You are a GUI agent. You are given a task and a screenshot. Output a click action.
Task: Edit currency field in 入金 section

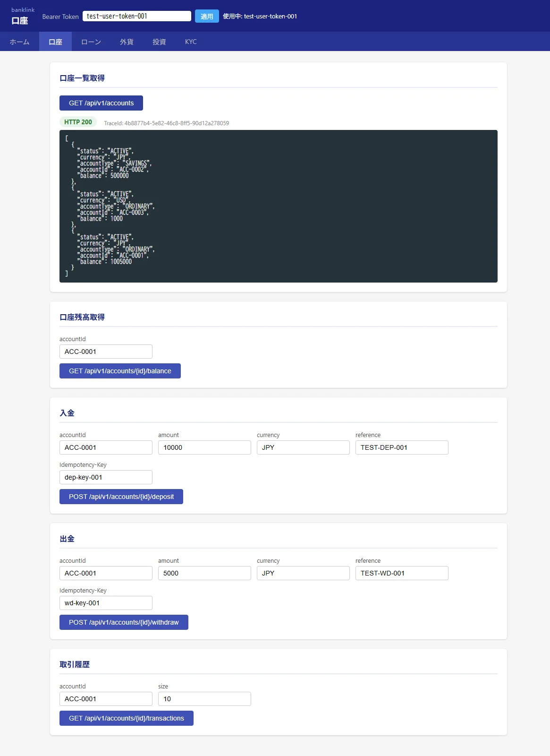303,447
